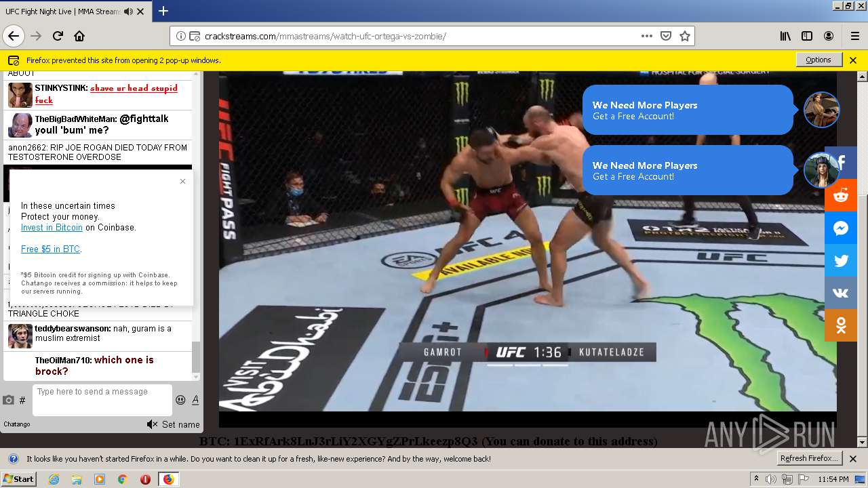Click the chat scrollbar thumb
This screenshot has width=868, height=488.
[x=196, y=357]
